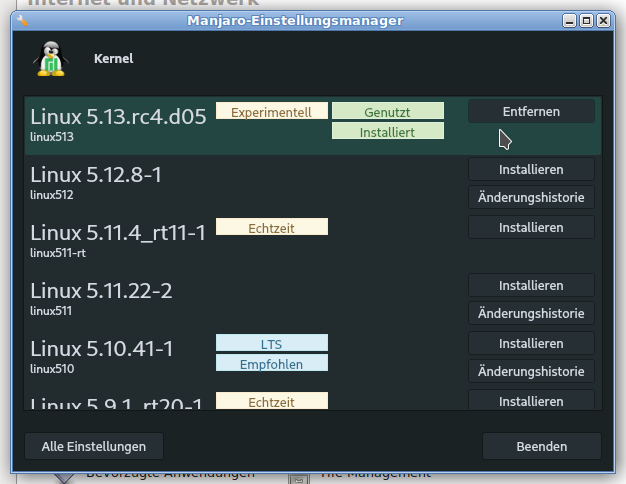Select the Linux 5.11.22-2 entry
Screen dimensions: 626x484
[313, 300]
